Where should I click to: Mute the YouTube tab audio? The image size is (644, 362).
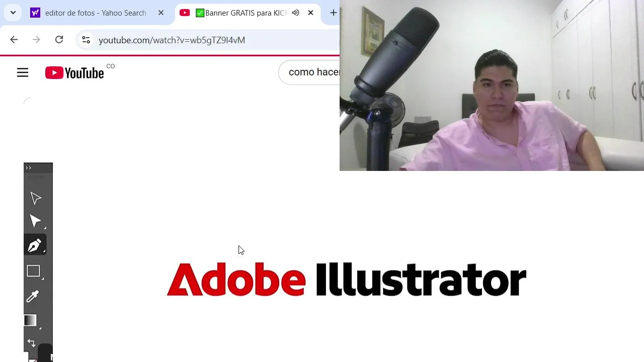coord(295,13)
